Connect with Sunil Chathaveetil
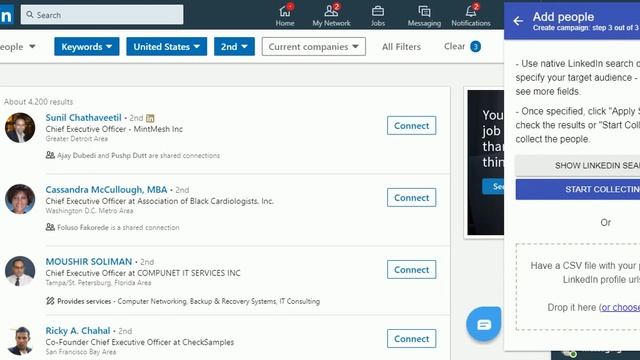The width and height of the screenshot is (640, 360). click(411, 126)
